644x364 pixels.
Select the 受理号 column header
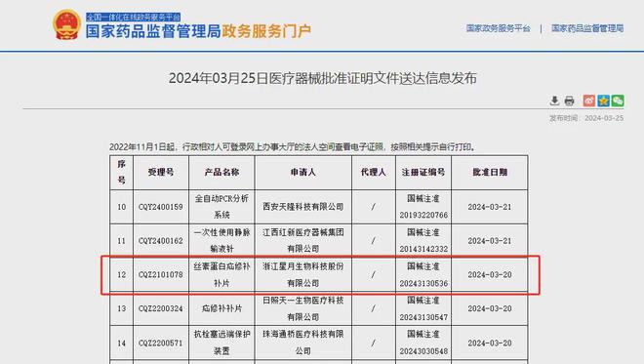pos(161,172)
